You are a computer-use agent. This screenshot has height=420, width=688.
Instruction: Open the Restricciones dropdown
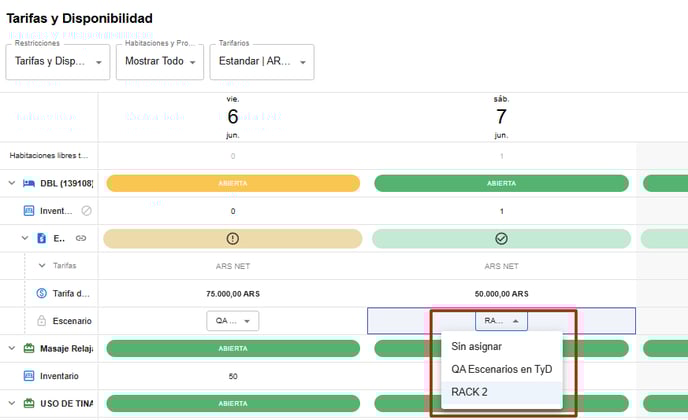click(x=59, y=61)
